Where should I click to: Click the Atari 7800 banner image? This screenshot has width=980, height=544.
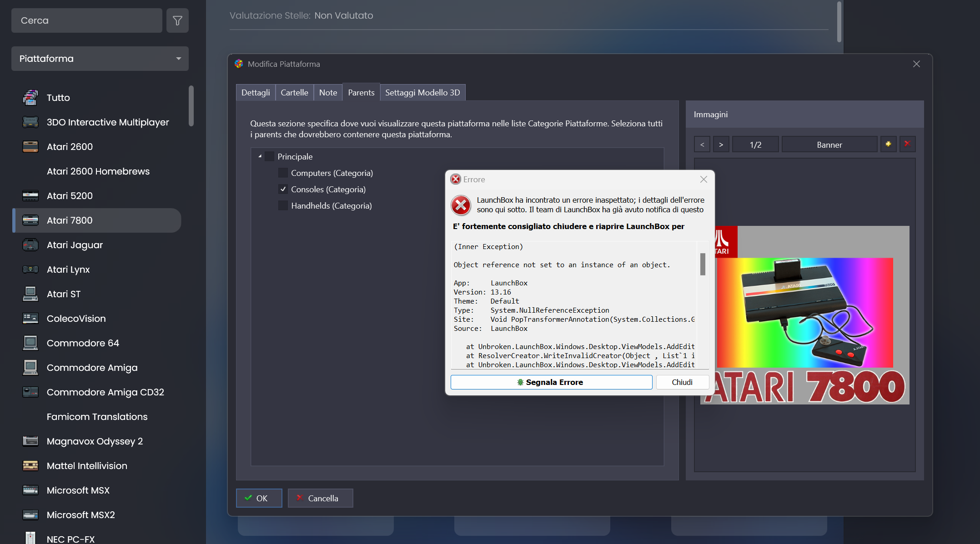[805, 315]
